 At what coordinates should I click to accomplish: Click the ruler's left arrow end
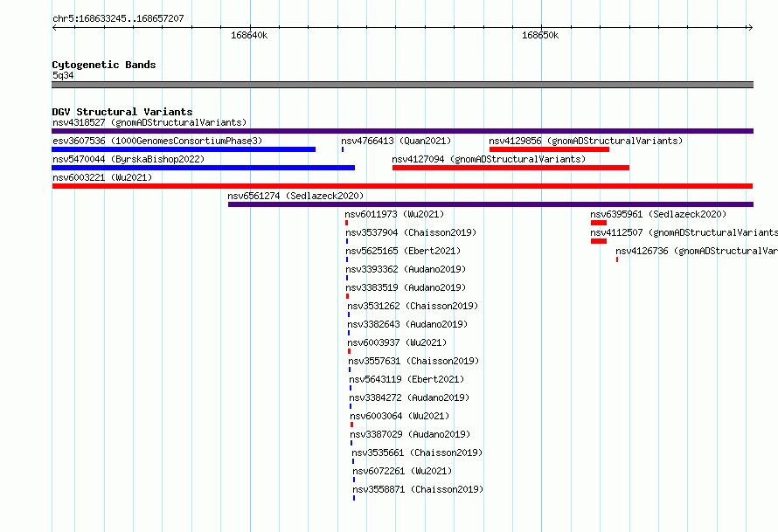pos(54,28)
